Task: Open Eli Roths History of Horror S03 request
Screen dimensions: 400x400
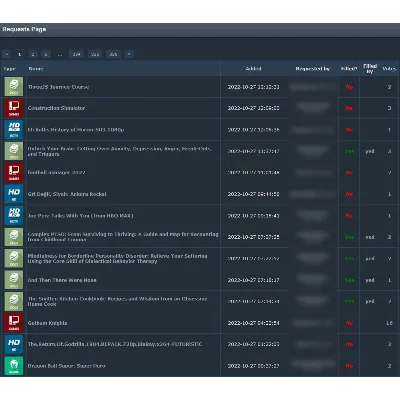Action: coord(76,130)
